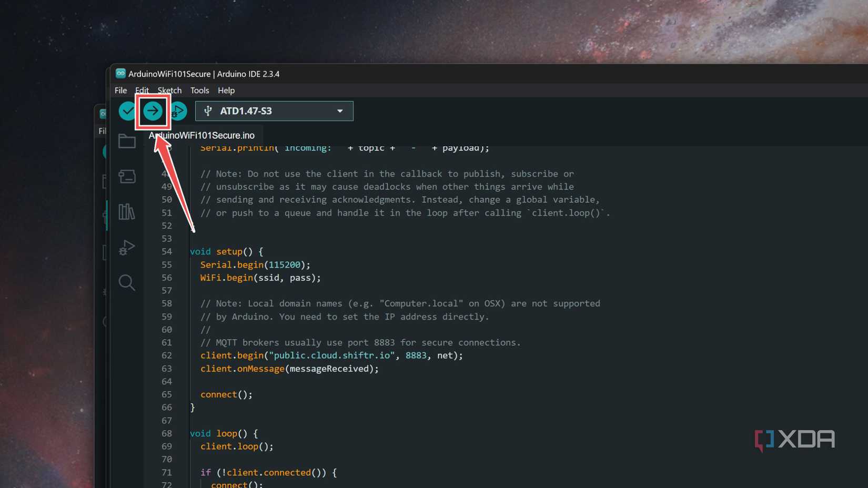
Task: Open the Sketchbook folder panel
Action: pyautogui.click(x=127, y=141)
